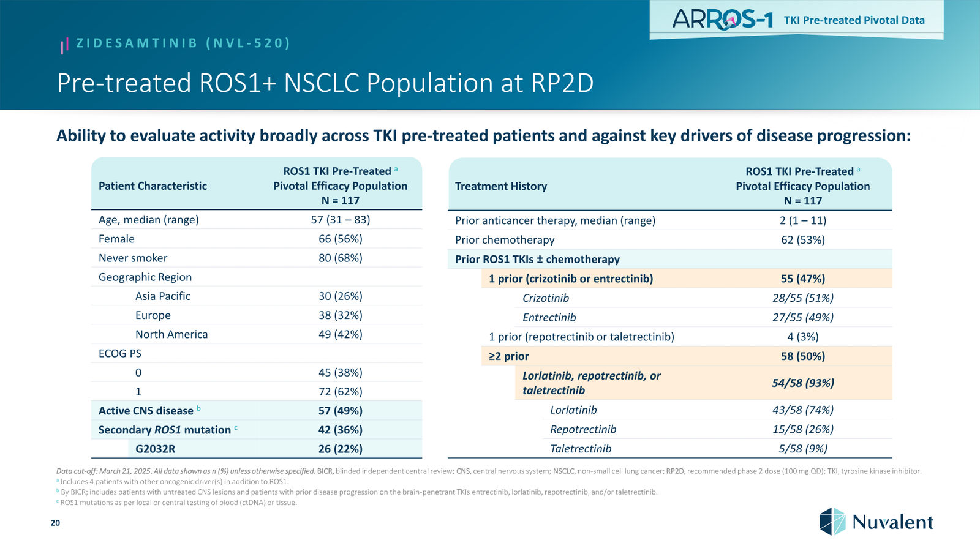
Task: Click 'Lorlatinib, repotrectinib, or taletrectinib' label
Action: [x=591, y=383]
